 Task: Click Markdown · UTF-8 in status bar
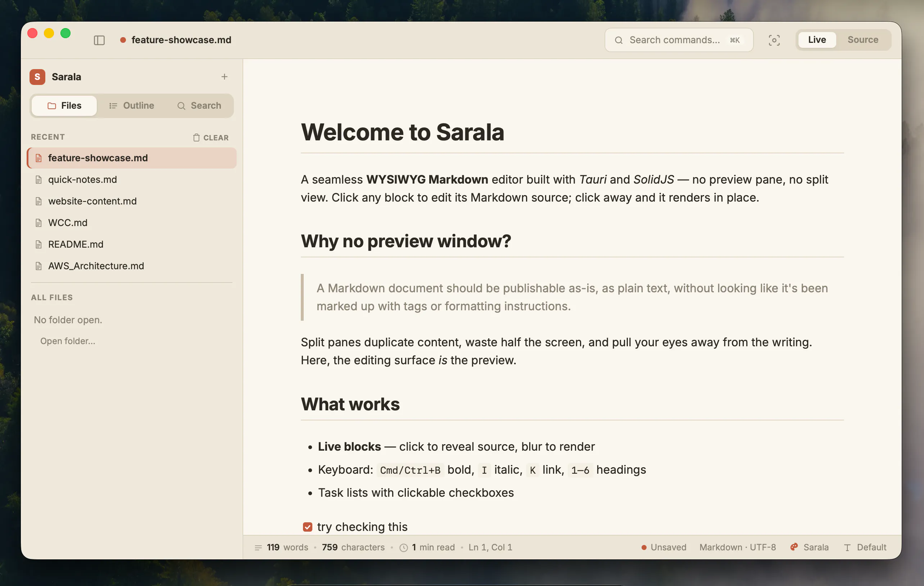pos(738,547)
